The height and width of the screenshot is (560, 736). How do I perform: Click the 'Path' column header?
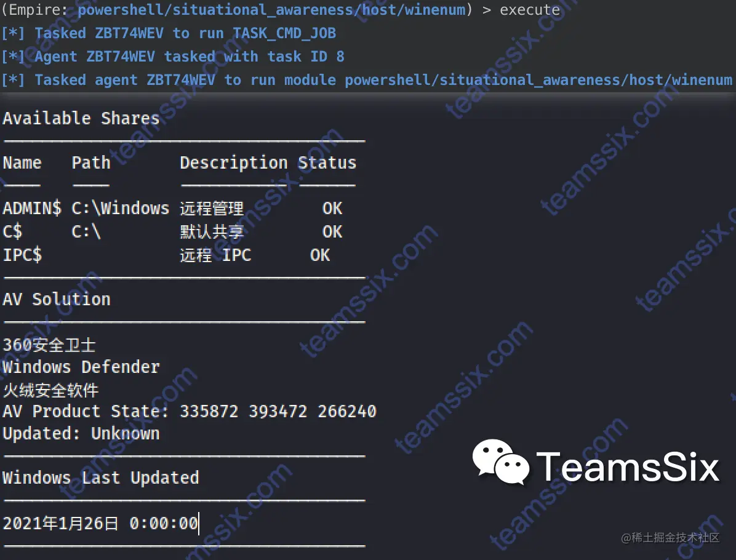91,163
